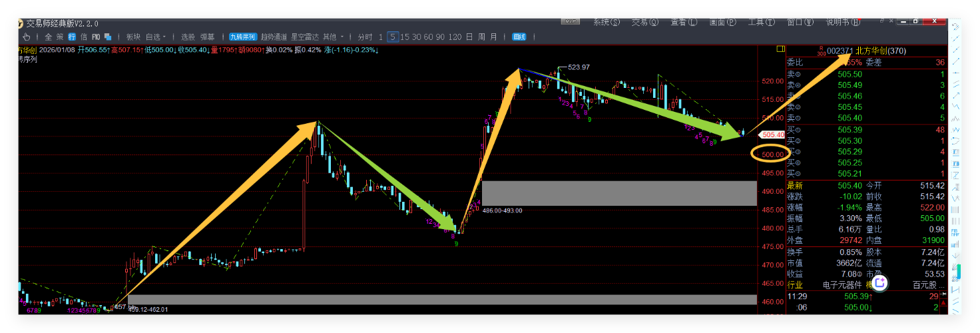Click the stock name 北方华创(370)
Image resolution: width=980 pixels, height=333 pixels.
(x=881, y=51)
